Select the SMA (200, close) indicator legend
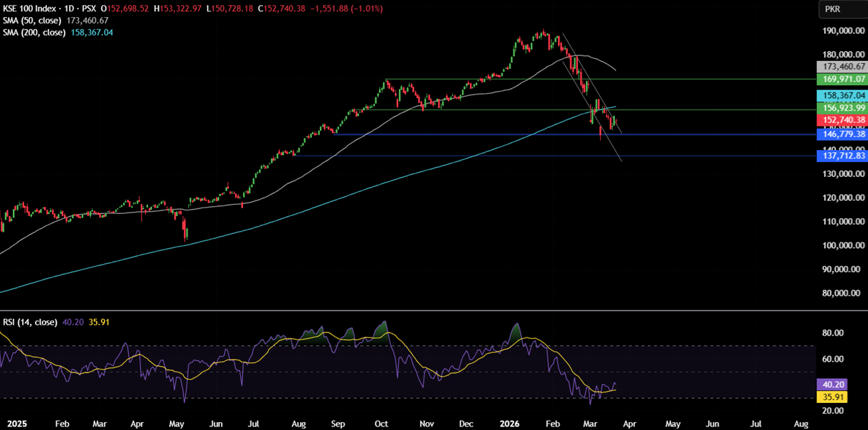Image resolution: width=868 pixels, height=430 pixels. (x=35, y=33)
